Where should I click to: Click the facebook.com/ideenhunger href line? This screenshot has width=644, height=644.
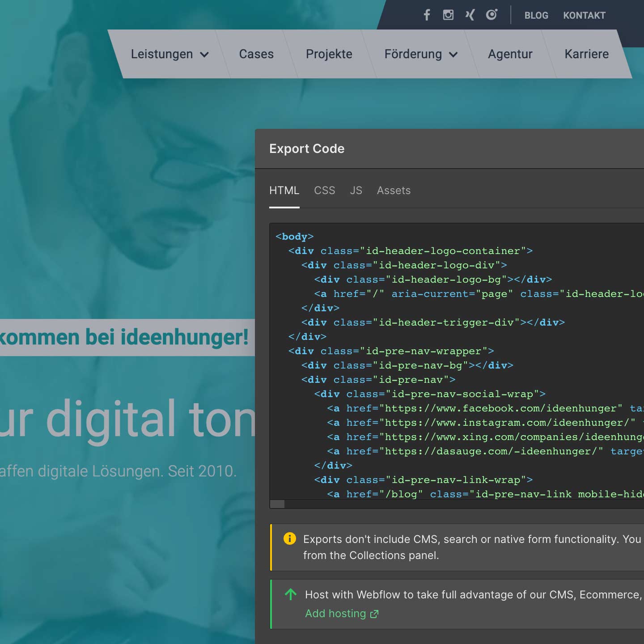pos(485,408)
